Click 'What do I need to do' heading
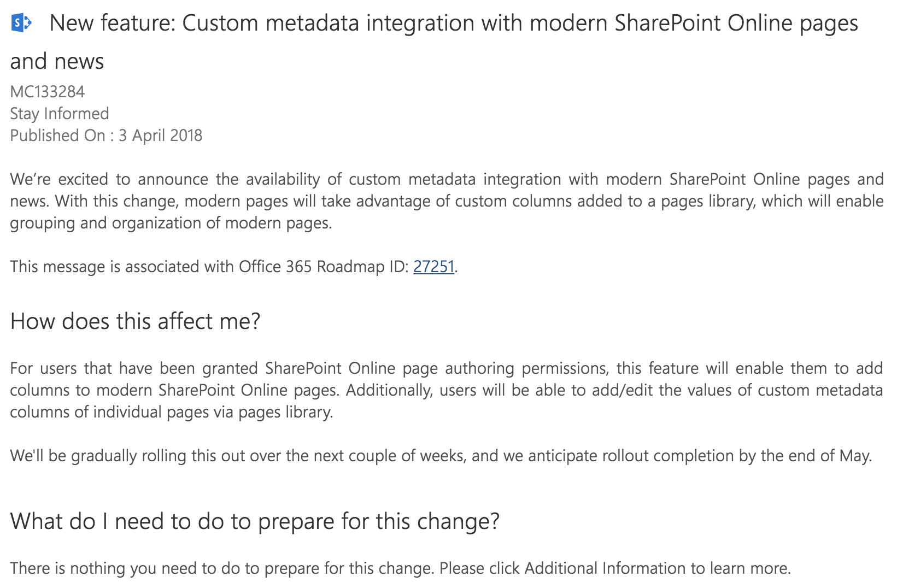This screenshot has height=588, width=903. [x=255, y=521]
